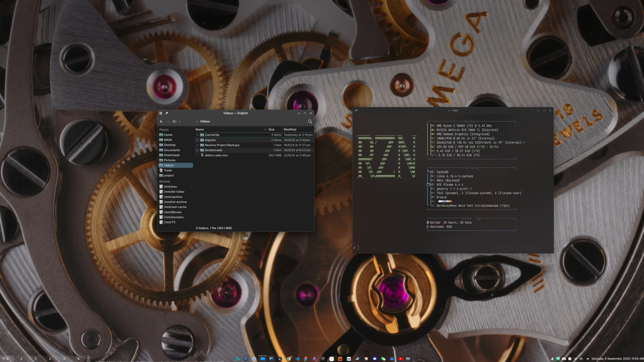Click the view mode grid icon
This screenshot has height=362, width=644.
coord(174,121)
